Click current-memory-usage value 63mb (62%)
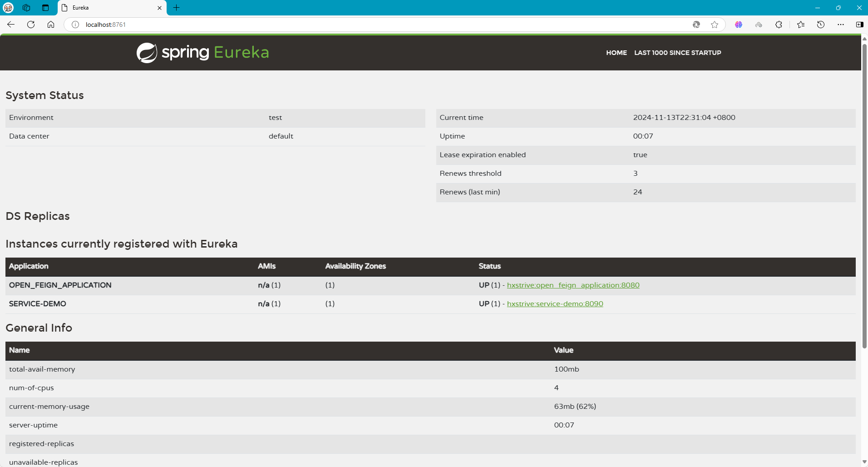 click(575, 407)
